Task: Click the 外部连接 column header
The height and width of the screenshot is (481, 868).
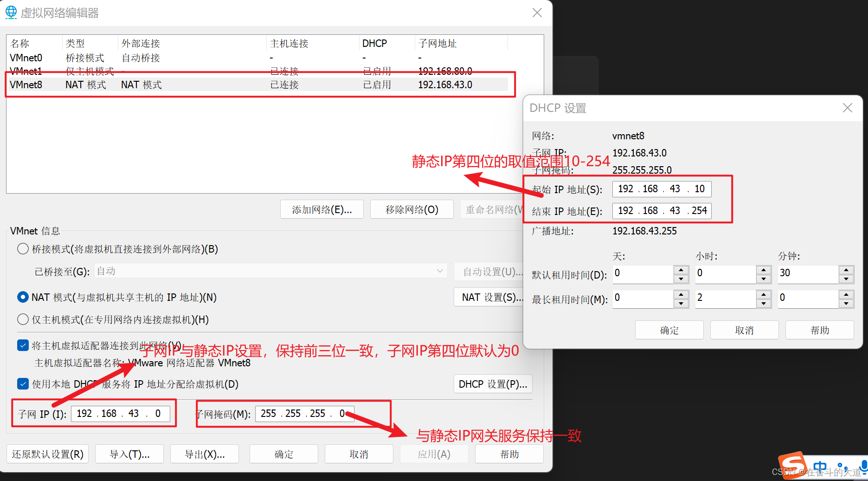Action: pyautogui.click(x=192, y=43)
